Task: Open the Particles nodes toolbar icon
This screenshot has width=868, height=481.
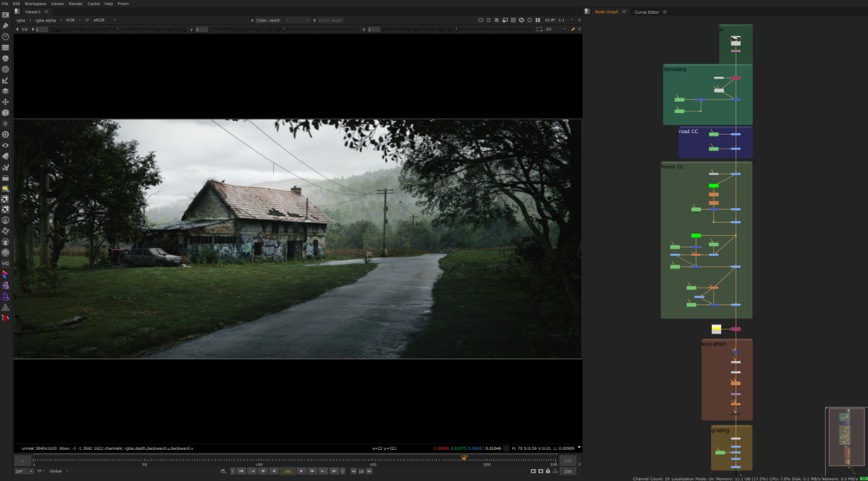Action: click(5, 123)
